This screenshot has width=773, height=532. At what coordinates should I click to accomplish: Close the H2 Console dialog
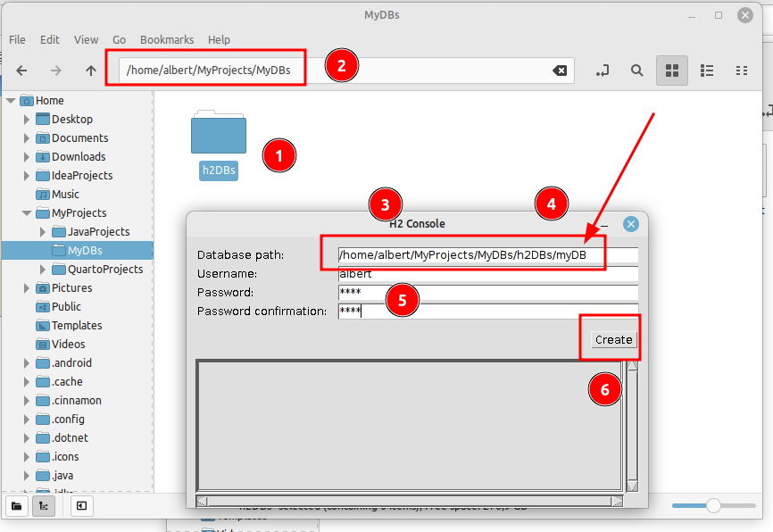(630, 224)
